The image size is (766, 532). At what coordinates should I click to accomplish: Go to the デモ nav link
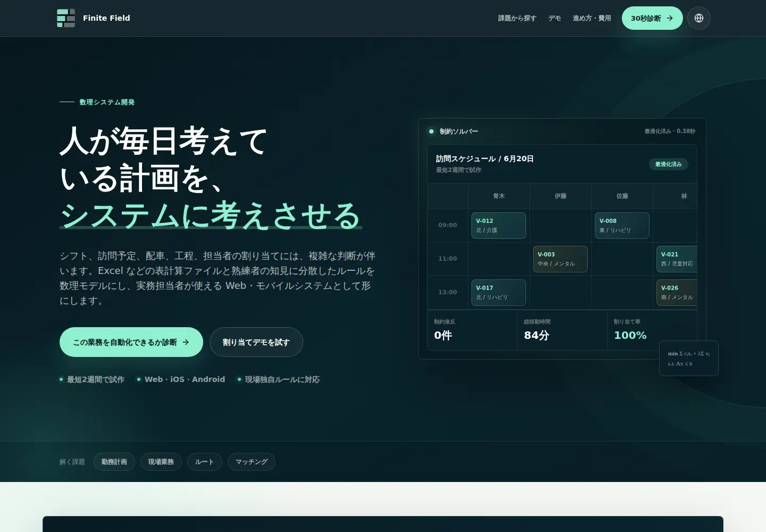pyautogui.click(x=555, y=18)
